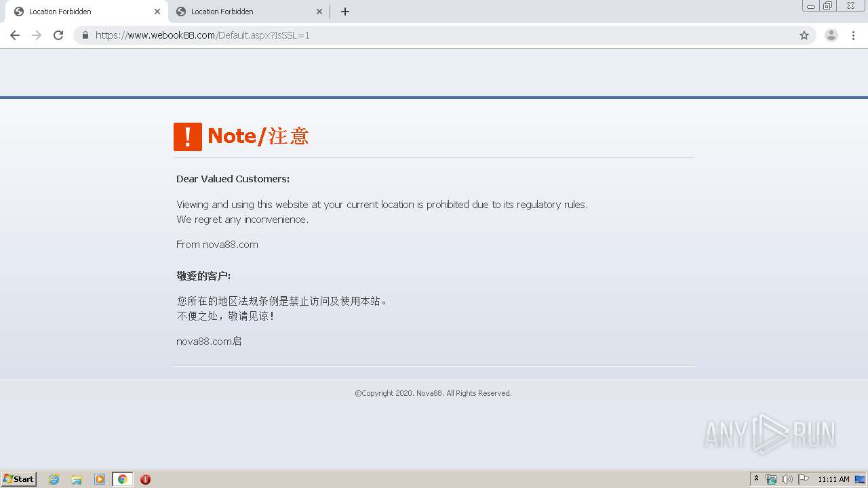
Task: Switch to the second Location Forbidden tab
Action: coord(249,12)
